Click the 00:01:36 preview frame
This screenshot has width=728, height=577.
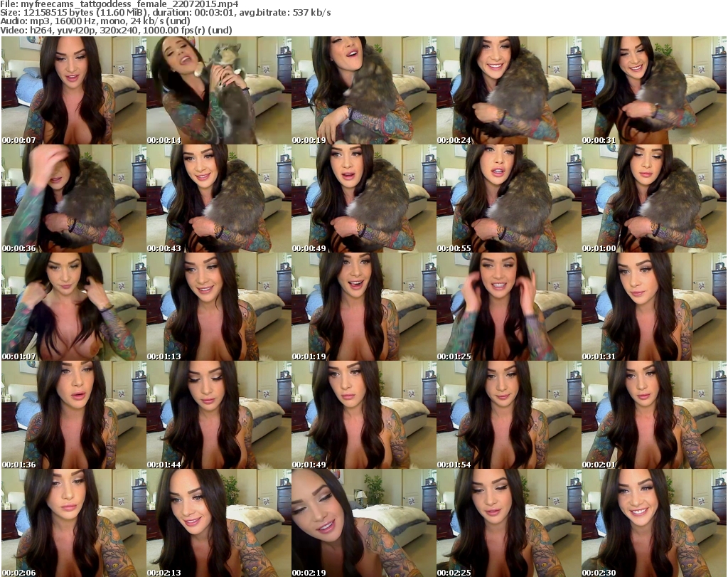73,415
